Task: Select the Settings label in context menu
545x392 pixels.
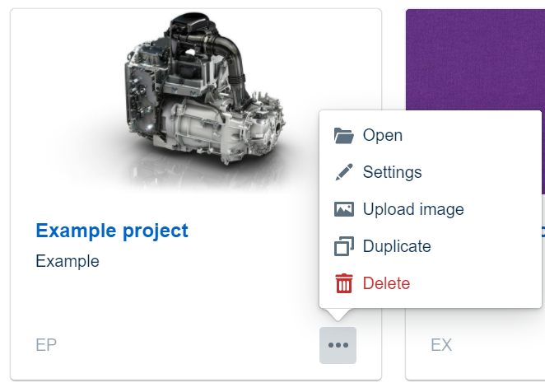Action: click(x=392, y=173)
